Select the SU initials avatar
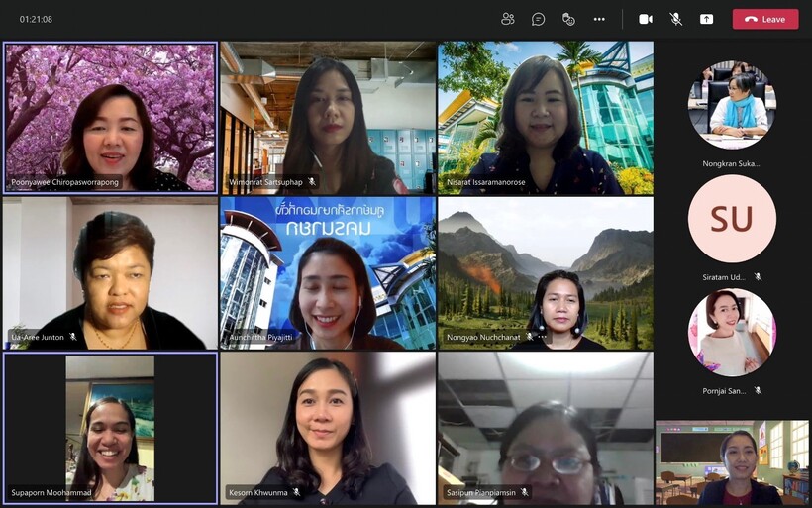Screen dimensions: 812x508 732,219
